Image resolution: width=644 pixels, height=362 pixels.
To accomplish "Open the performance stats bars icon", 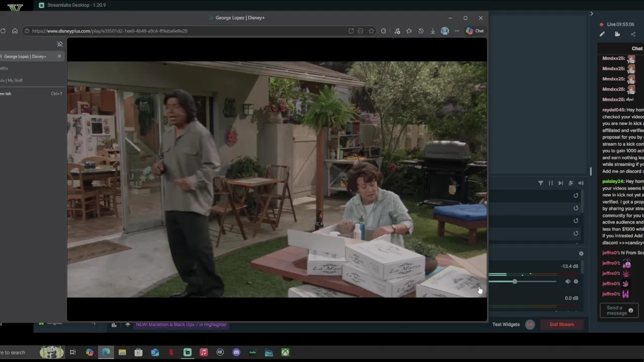I will 114,325.
